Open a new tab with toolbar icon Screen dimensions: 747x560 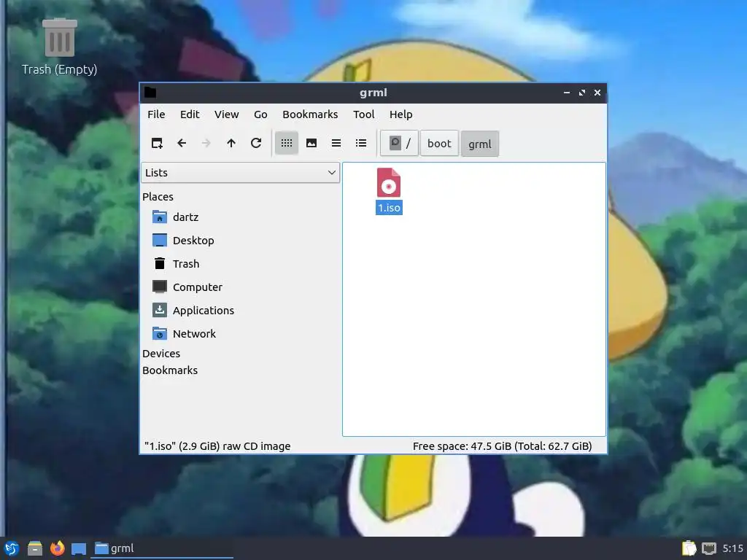(x=157, y=143)
